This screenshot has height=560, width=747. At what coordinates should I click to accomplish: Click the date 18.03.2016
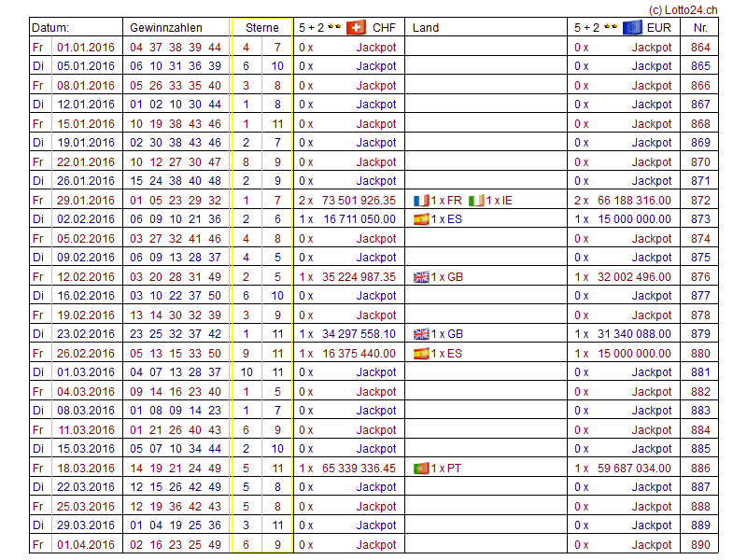point(86,469)
